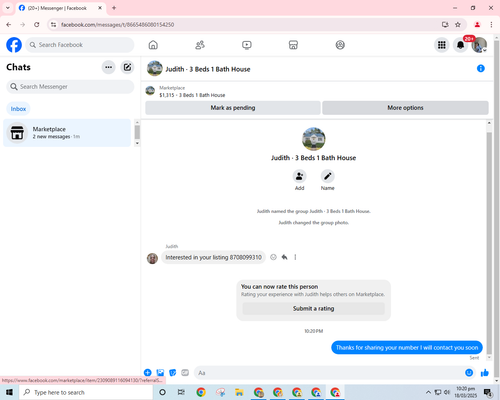
Task: Reply to Judith's message with arrow icon
Action: click(284, 257)
